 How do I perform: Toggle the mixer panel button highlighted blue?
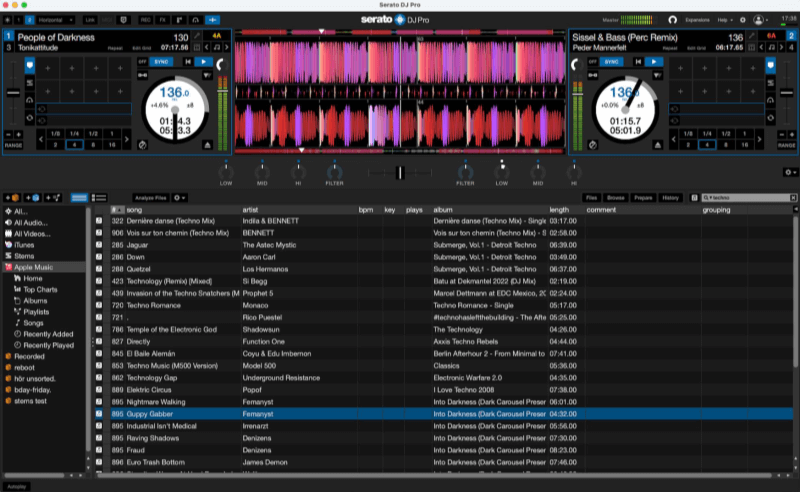click(212, 20)
